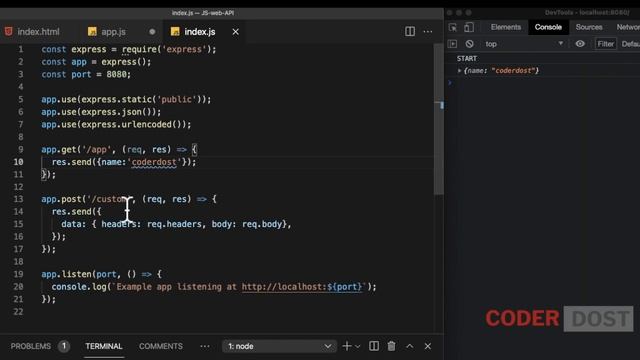Open the '1: node' terminal selector dropdown
Image resolution: width=640 pixels, height=360 pixels.
[280, 346]
